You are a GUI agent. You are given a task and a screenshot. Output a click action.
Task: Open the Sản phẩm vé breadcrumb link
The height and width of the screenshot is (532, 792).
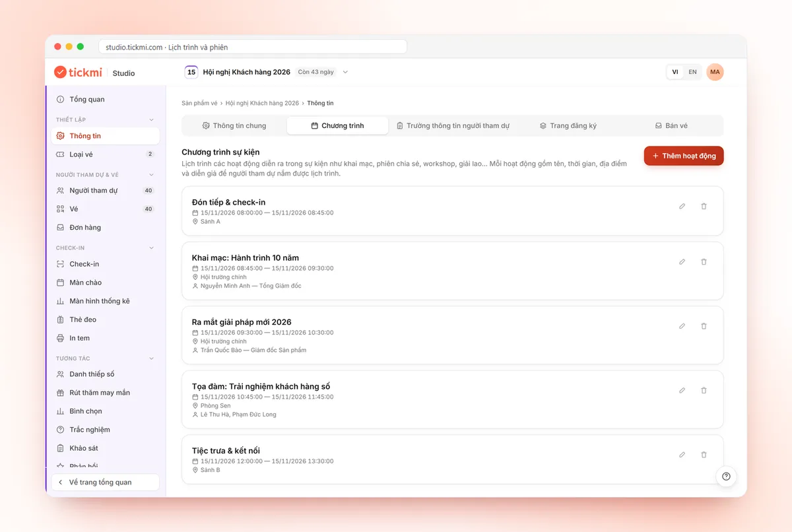tap(199, 103)
